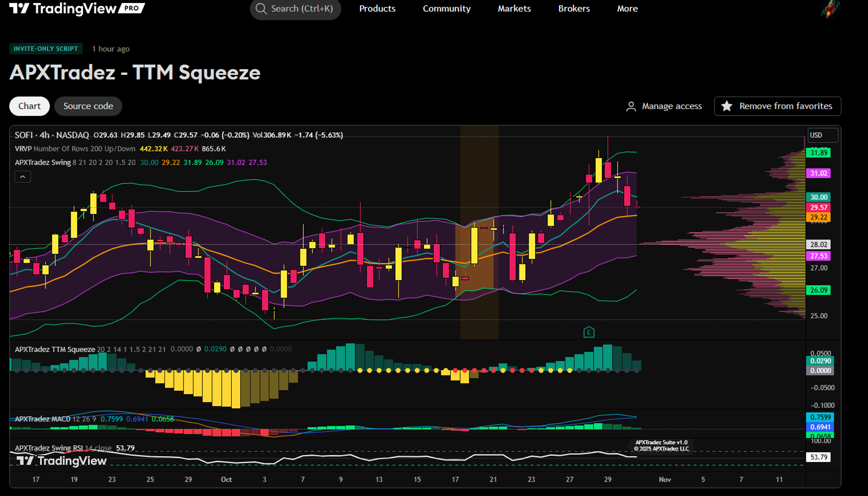Screen dimensions: 868x496
Task: Click the 865.6K VRVP total volume
Action: pos(214,149)
